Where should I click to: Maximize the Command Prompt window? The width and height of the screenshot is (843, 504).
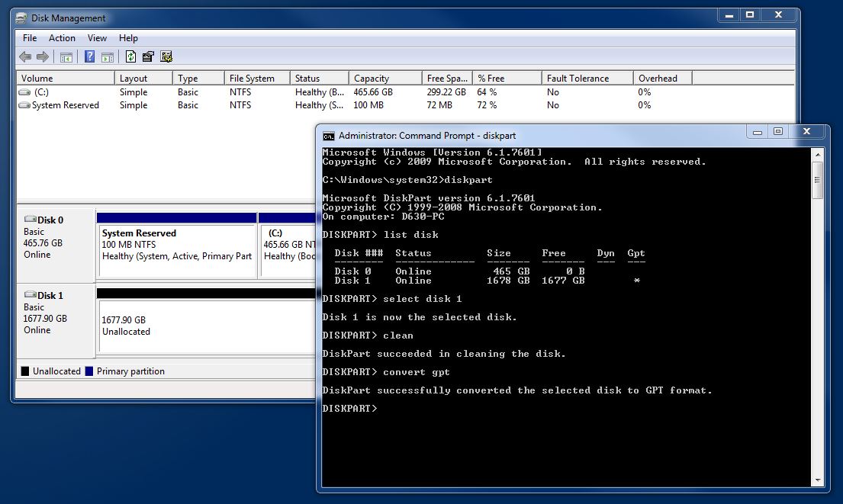pyautogui.click(x=778, y=132)
